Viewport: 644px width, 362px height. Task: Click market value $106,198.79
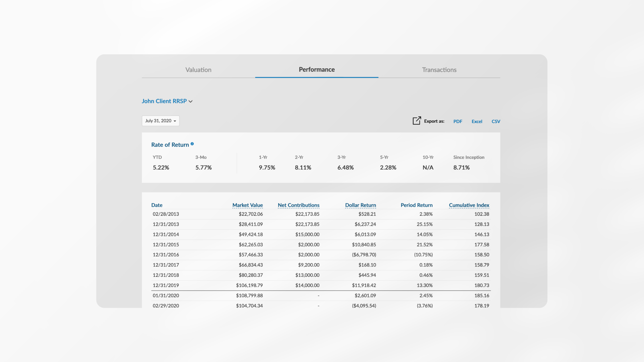click(249, 285)
